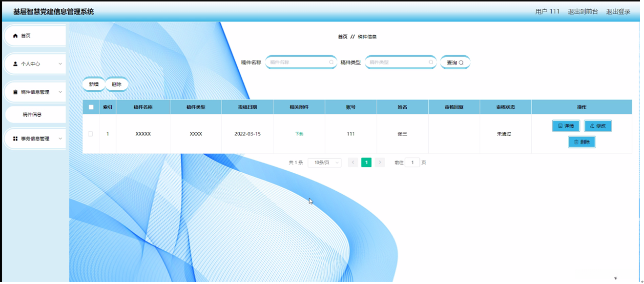Click the 用户 111 label in header
Screen dimensions: 644x284
pos(547,12)
